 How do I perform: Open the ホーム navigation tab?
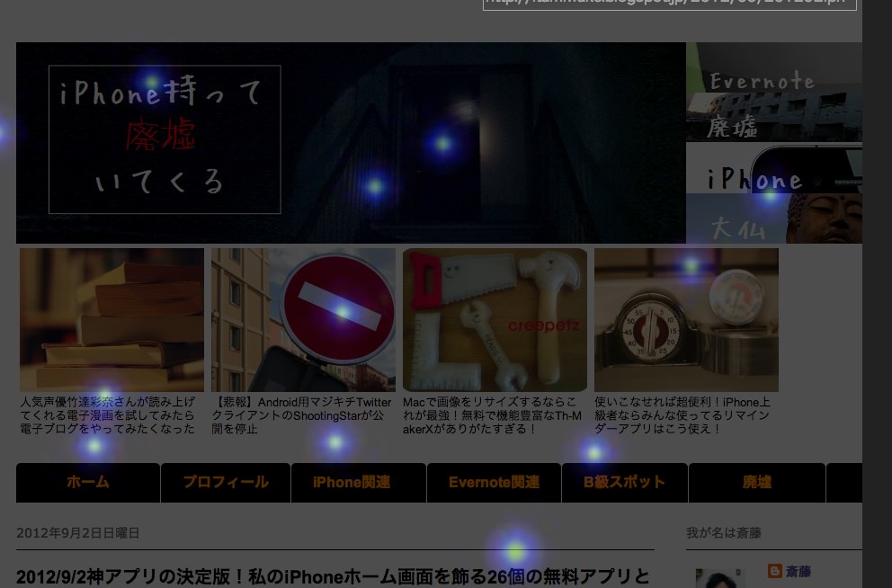click(88, 482)
